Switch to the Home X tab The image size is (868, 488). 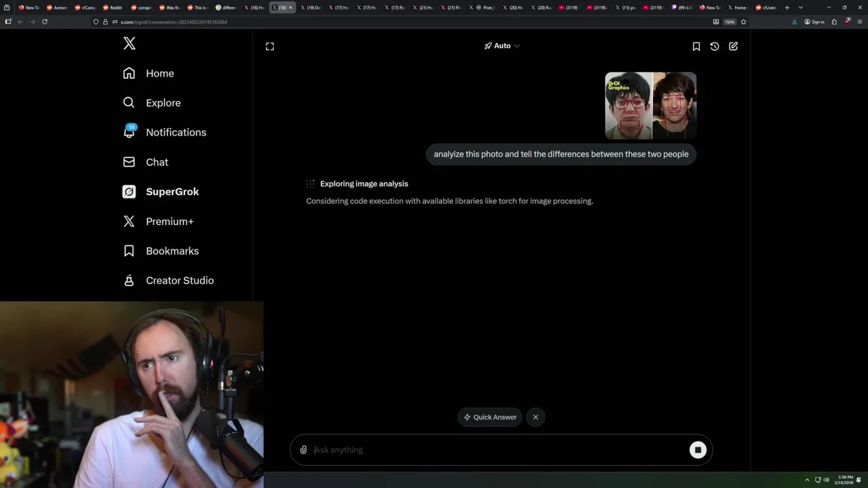point(738,7)
